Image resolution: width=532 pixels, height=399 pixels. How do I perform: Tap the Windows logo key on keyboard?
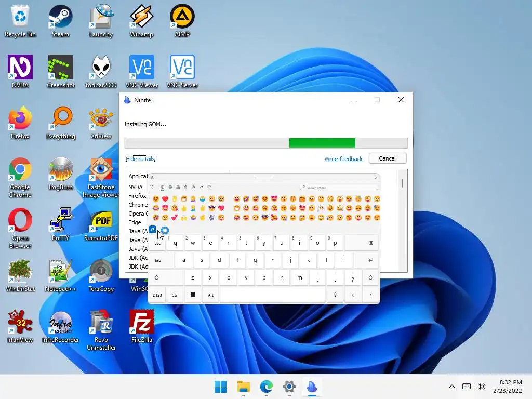click(193, 295)
